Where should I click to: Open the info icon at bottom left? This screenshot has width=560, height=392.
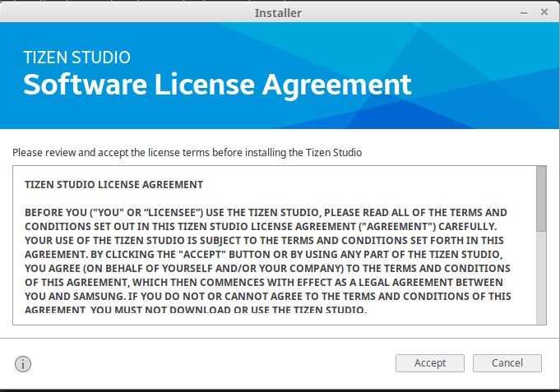coord(23,364)
